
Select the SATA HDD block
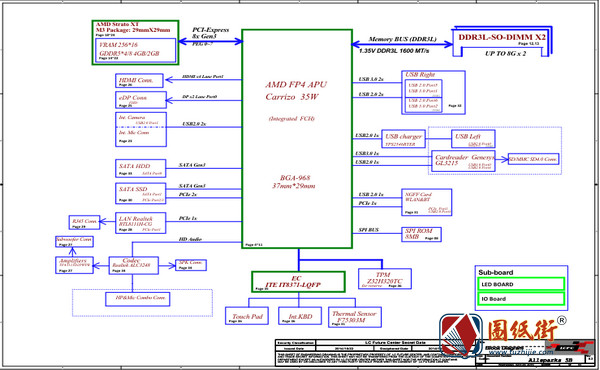click(140, 168)
